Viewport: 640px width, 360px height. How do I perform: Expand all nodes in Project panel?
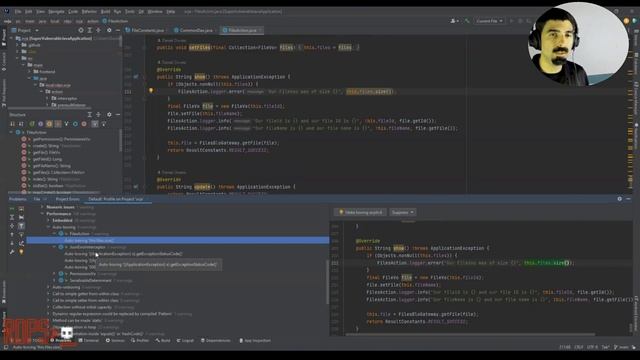pos(90,30)
